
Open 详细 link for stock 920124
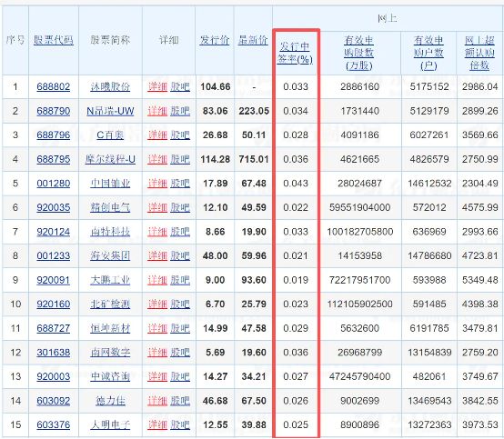[157, 232]
